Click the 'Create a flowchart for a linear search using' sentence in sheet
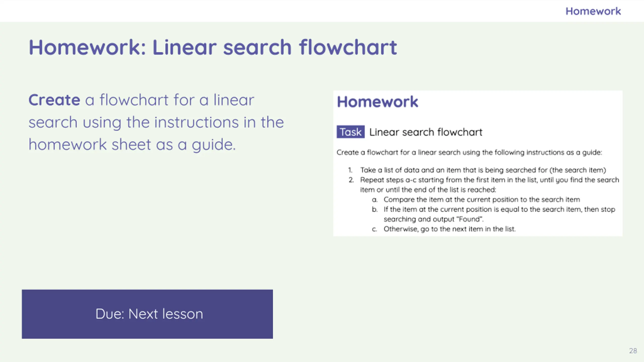 (469, 152)
